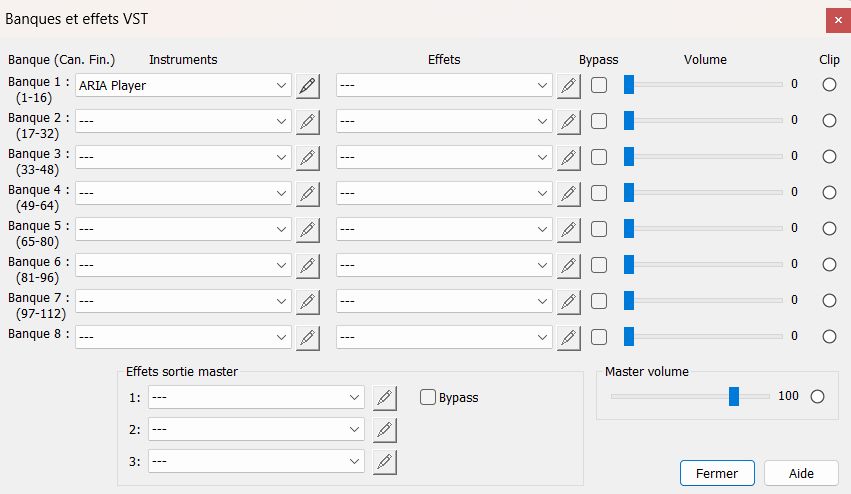851x494 pixels.
Task: Click the Fermer button
Action: pos(716,473)
